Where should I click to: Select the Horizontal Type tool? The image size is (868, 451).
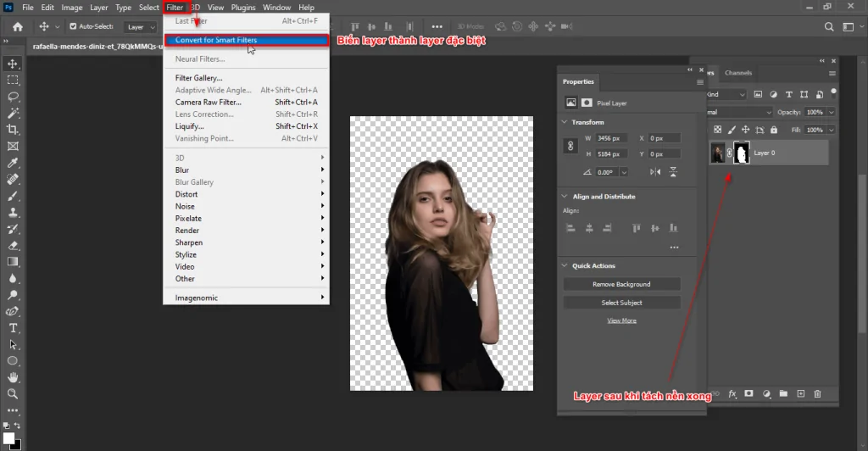[13, 328]
